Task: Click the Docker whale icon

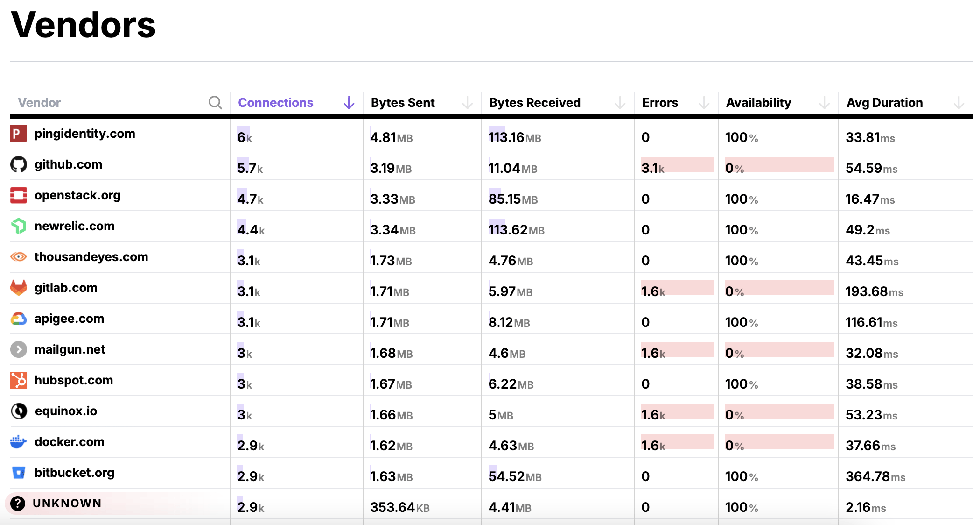Action: point(19,442)
